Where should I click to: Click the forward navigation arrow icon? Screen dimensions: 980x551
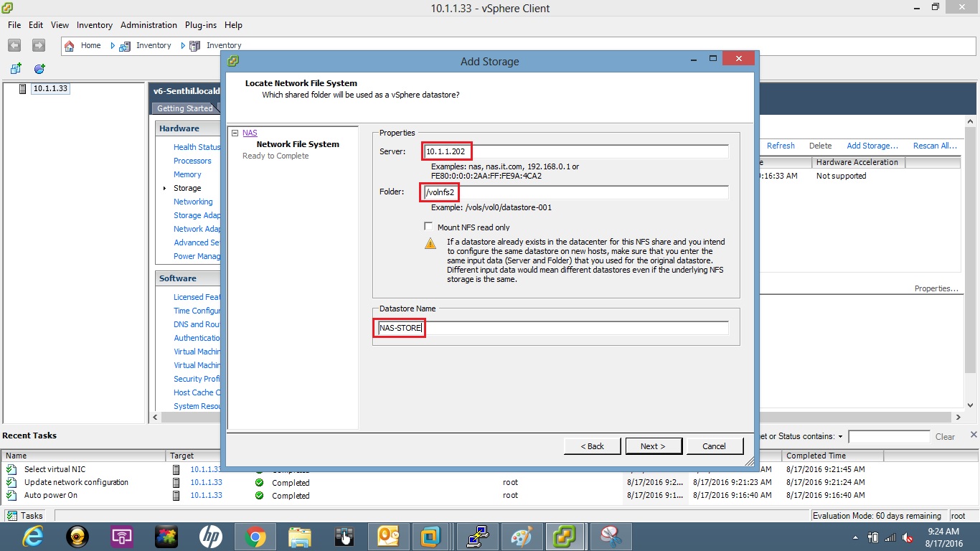37,45
